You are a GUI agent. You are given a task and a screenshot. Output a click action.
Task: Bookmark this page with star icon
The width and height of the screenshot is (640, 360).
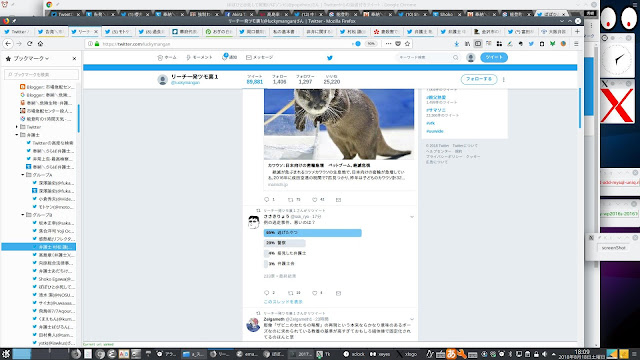pos(407,44)
